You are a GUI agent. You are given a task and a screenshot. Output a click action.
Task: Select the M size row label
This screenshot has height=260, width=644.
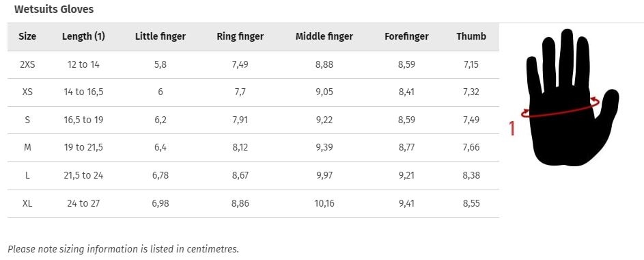[27, 147]
